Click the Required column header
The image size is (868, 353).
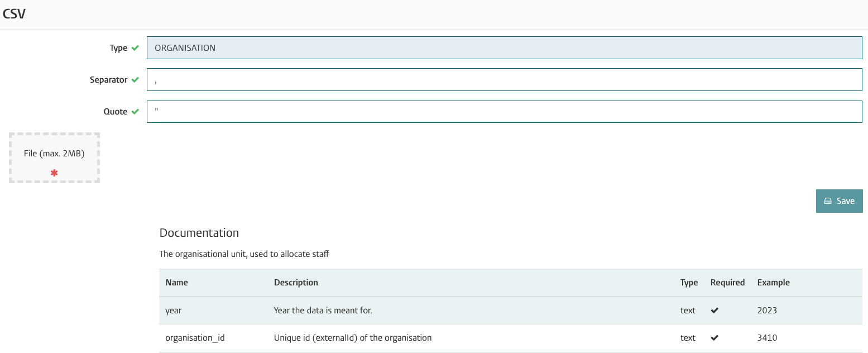727,283
